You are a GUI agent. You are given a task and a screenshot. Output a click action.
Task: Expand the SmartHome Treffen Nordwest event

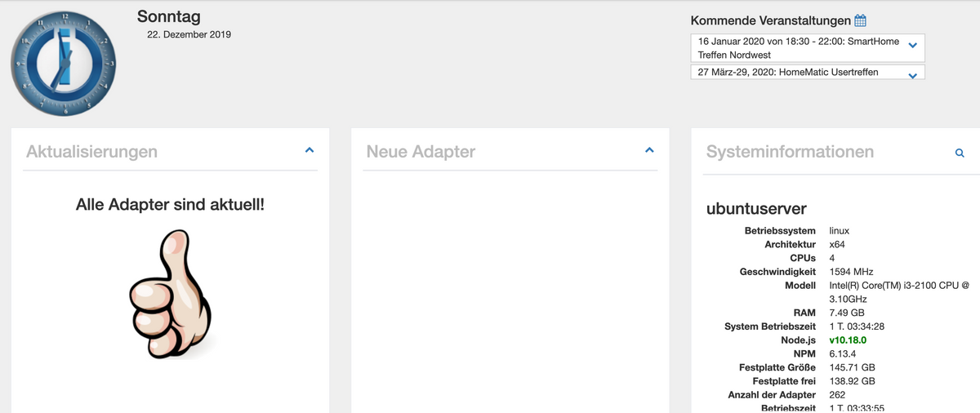click(x=913, y=45)
